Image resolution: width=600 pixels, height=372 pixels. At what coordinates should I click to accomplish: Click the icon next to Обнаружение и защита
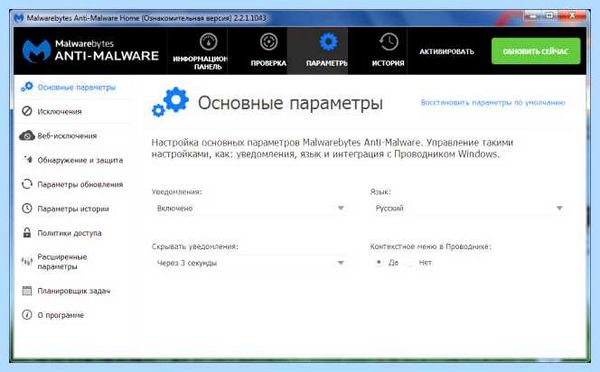click(28, 159)
